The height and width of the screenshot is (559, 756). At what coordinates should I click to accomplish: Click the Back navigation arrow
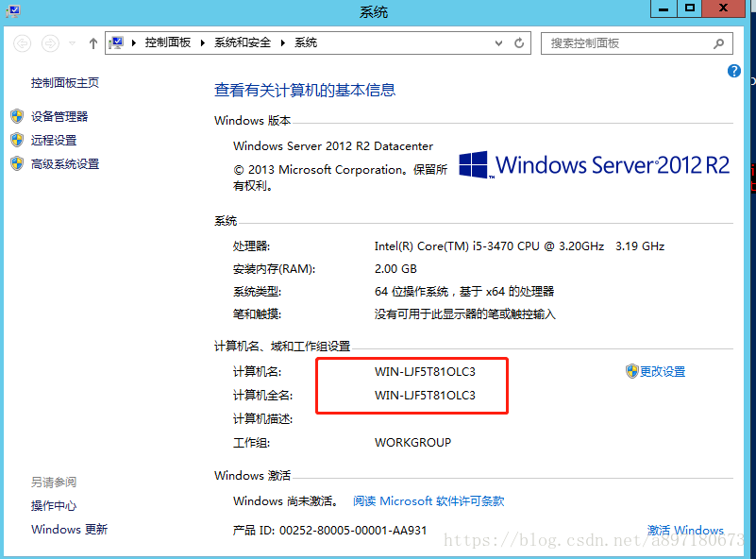click(22, 43)
